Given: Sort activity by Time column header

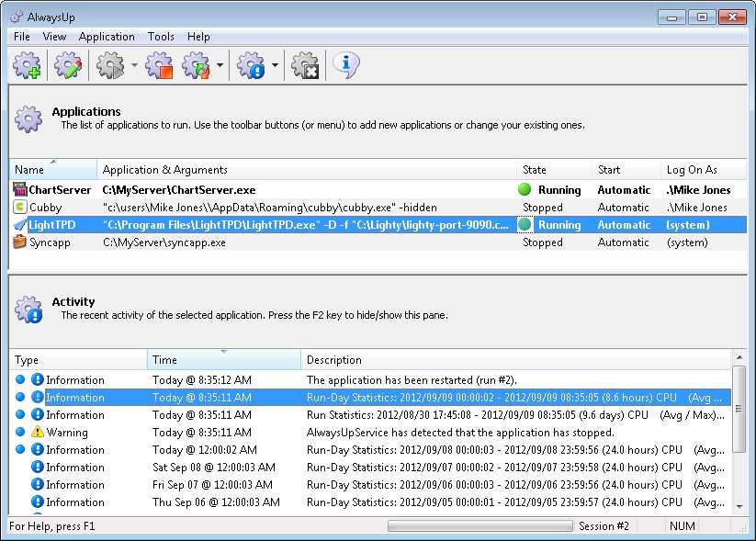Looking at the screenshot, I should point(224,360).
